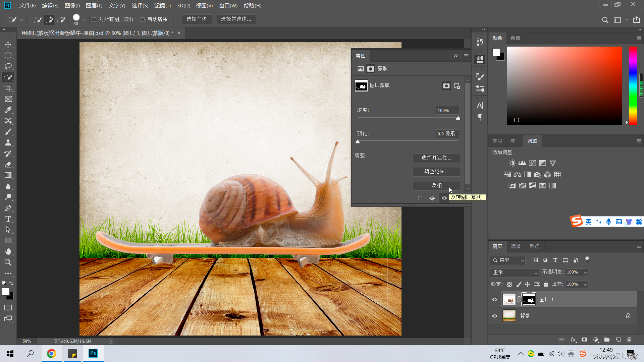Screen dimensions: 644x362
Task: Select the Horizontal Type tool
Action: [x=8, y=219]
